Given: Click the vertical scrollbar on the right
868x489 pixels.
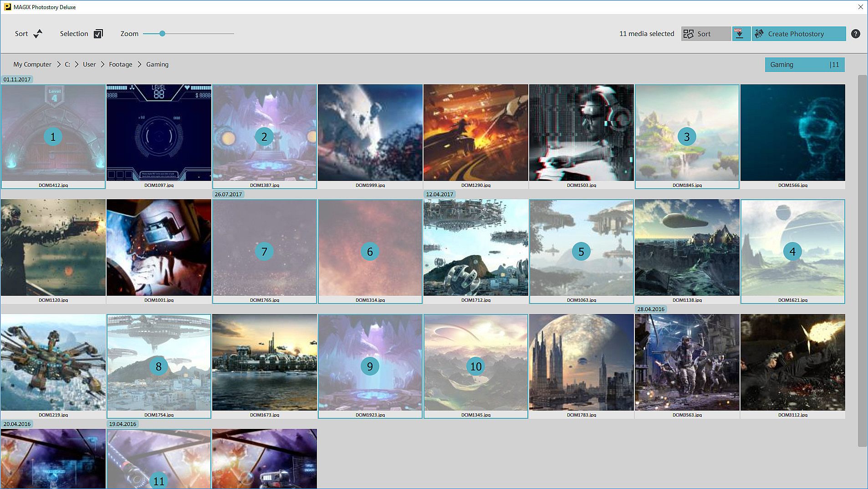Looking at the screenshot, I should click(x=862, y=260).
